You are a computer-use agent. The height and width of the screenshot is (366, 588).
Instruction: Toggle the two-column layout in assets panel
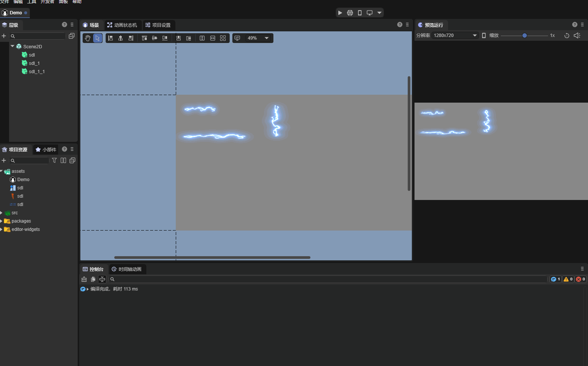point(63,160)
